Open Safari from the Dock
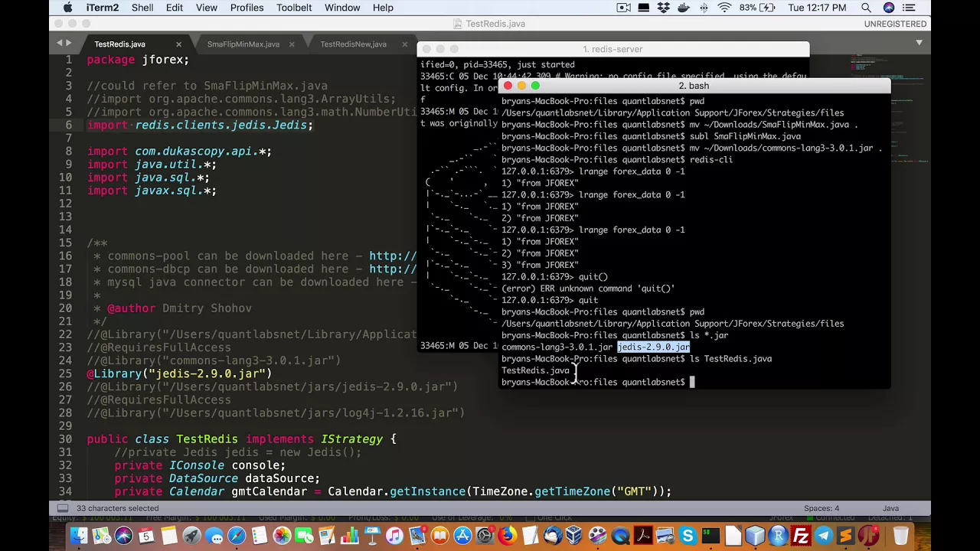This screenshot has height=551, width=980. [x=237, y=536]
